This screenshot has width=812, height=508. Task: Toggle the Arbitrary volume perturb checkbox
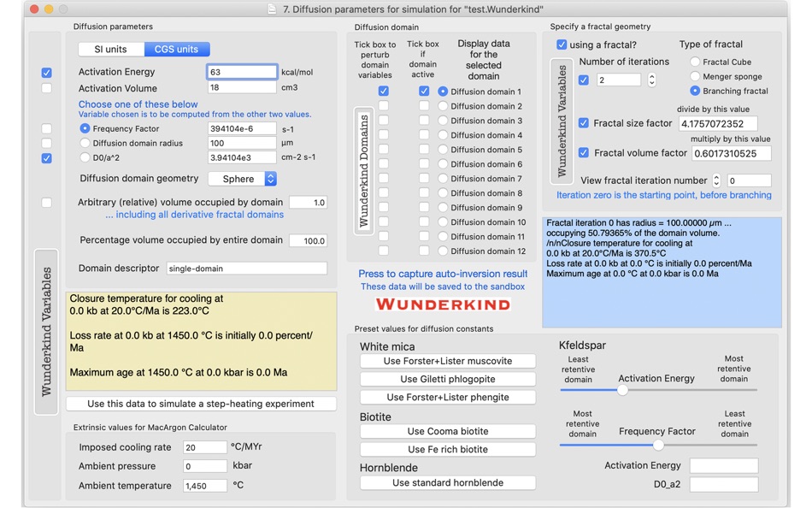[47, 202]
